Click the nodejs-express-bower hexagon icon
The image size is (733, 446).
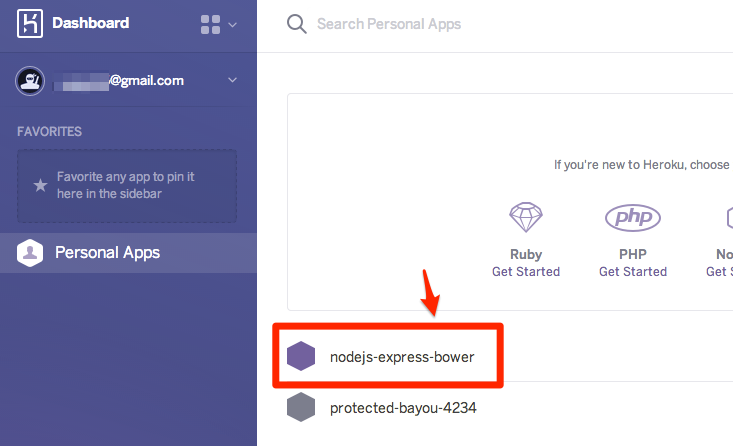tap(301, 355)
